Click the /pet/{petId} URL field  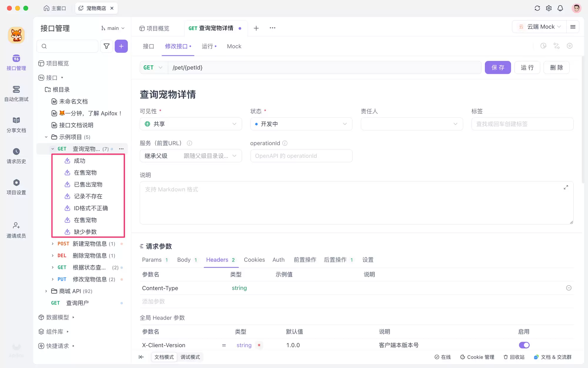[x=325, y=68]
